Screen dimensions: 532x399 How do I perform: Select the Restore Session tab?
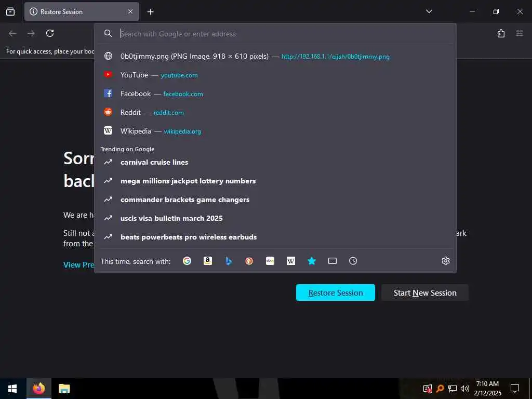coord(82,11)
